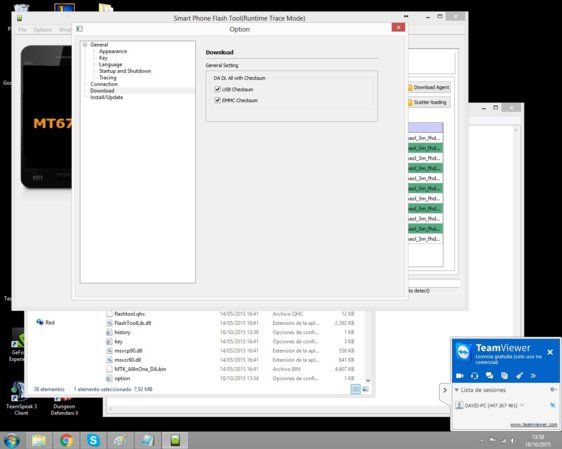The width and height of the screenshot is (562, 449).
Task: Close the Option dialog
Action: [x=398, y=28]
